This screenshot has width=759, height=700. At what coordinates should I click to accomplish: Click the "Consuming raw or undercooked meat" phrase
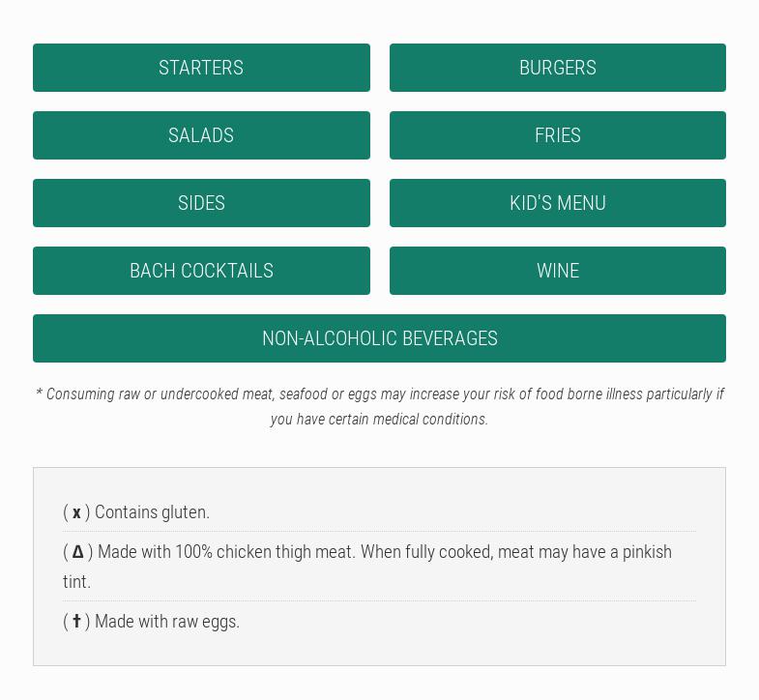point(160,394)
